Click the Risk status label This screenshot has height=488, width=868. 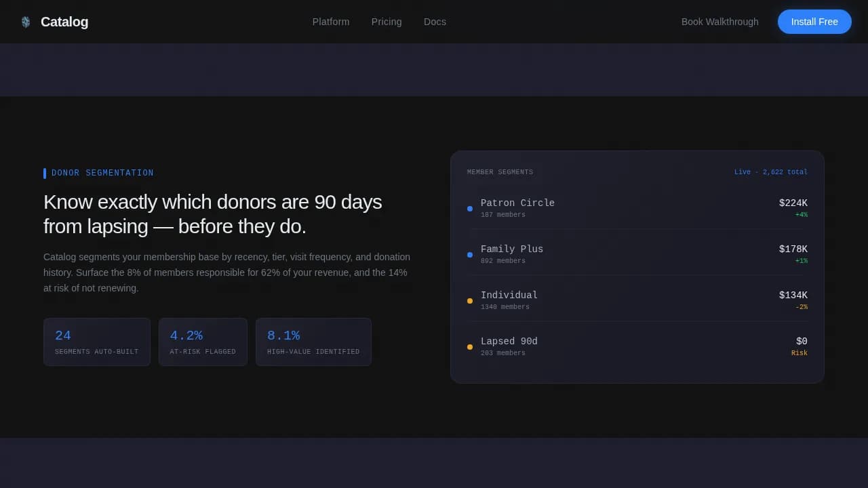[x=800, y=353]
